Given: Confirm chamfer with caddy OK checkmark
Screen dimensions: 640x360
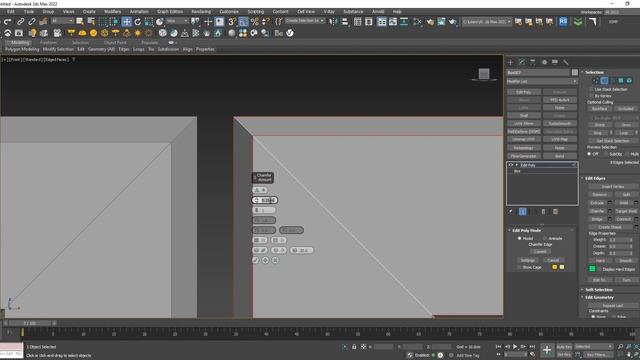Looking at the screenshot, I should tap(256, 260).
